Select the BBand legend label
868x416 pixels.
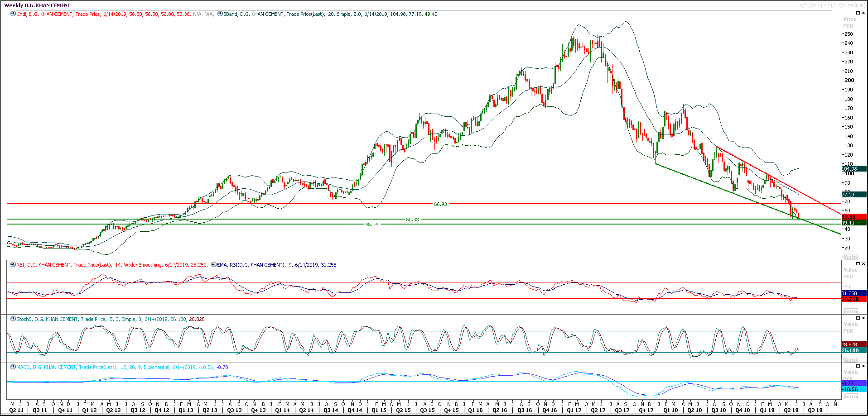pyautogui.click(x=330, y=14)
